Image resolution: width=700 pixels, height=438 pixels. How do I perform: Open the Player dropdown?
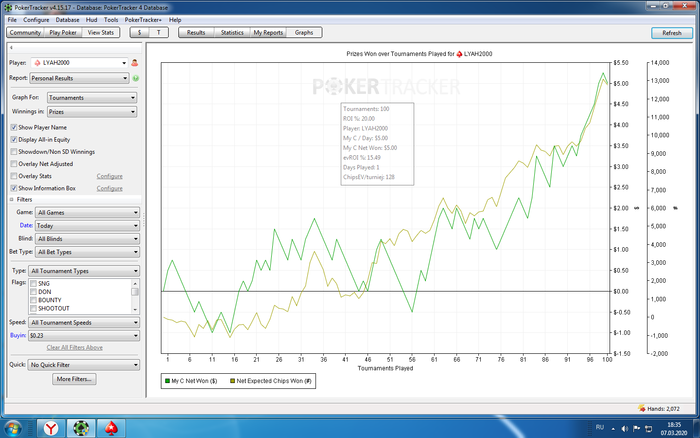[79, 63]
